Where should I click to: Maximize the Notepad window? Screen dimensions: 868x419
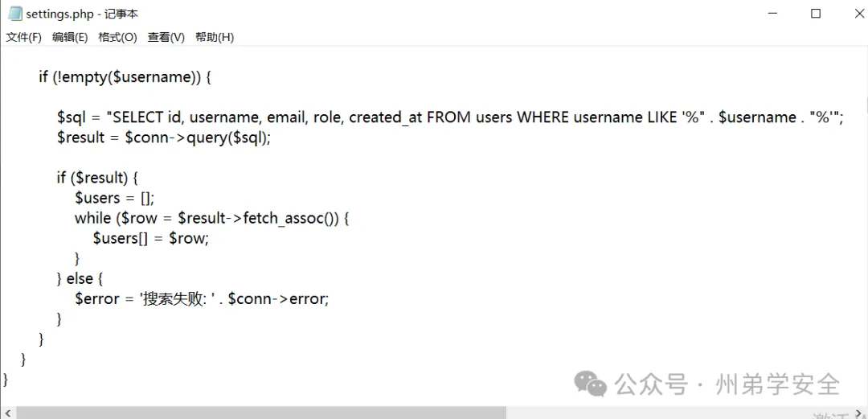pyautogui.click(x=816, y=14)
